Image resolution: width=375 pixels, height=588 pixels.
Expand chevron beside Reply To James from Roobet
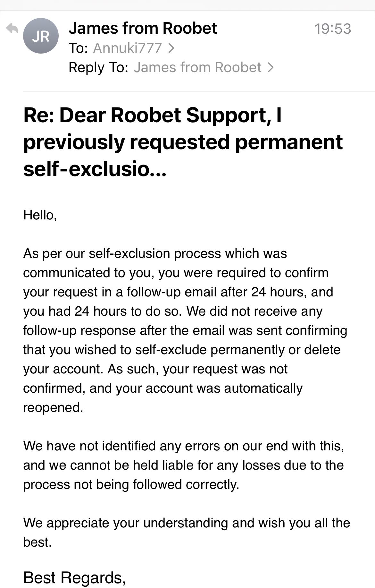click(x=271, y=67)
